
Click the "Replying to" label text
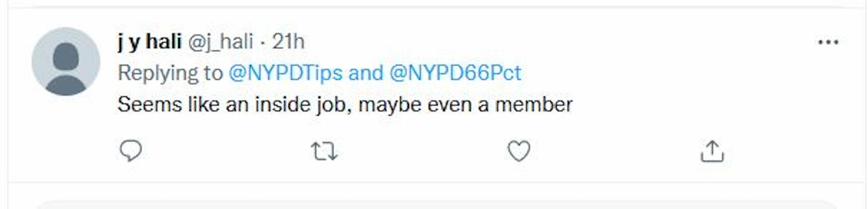point(170,73)
